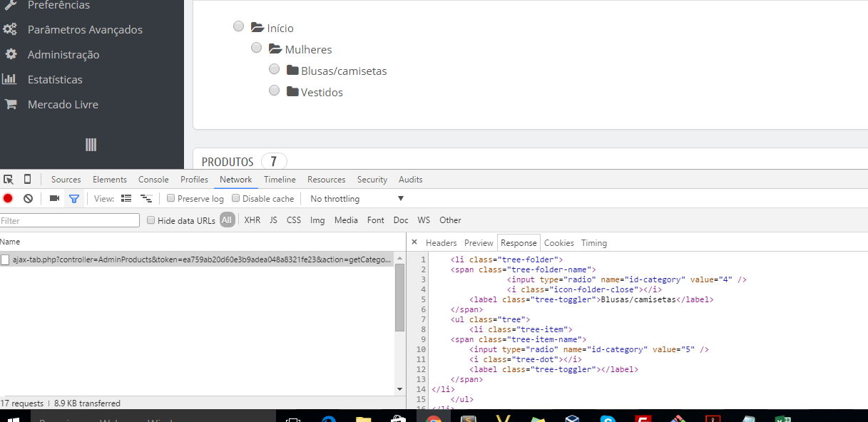Filter requests by Font
Screen dimensions: 868x422
[376, 220]
